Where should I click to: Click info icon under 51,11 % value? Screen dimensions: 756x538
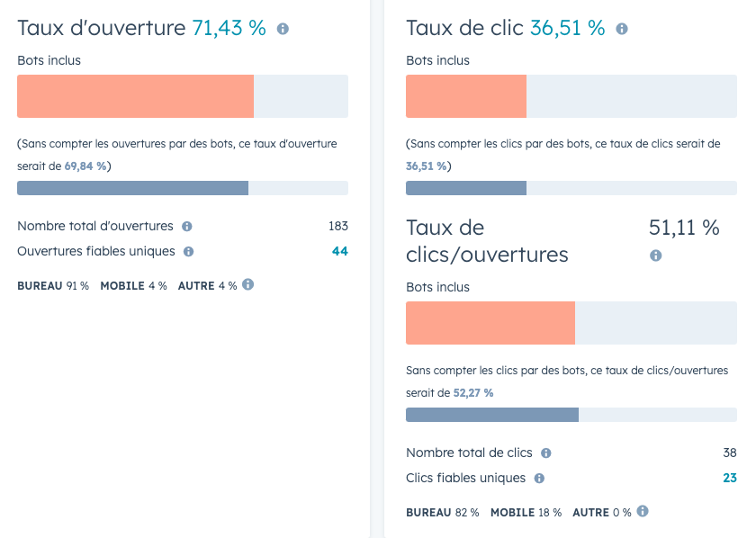pyautogui.click(x=655, y=256)
